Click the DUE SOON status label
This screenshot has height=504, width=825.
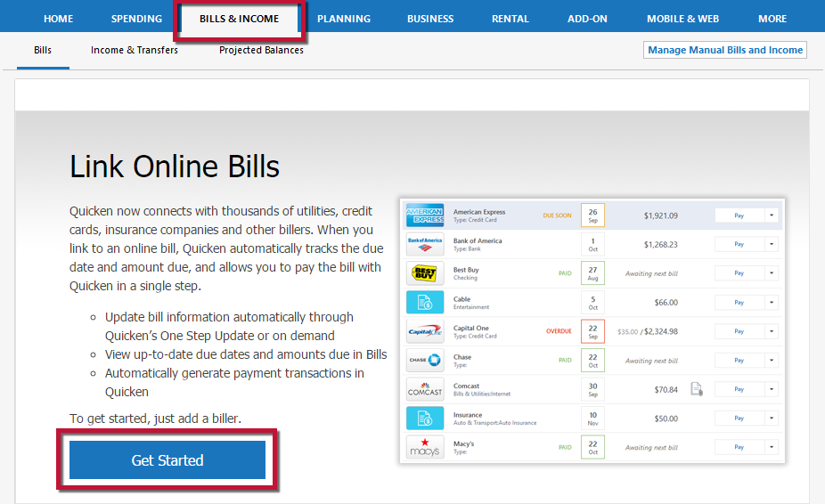557,215
